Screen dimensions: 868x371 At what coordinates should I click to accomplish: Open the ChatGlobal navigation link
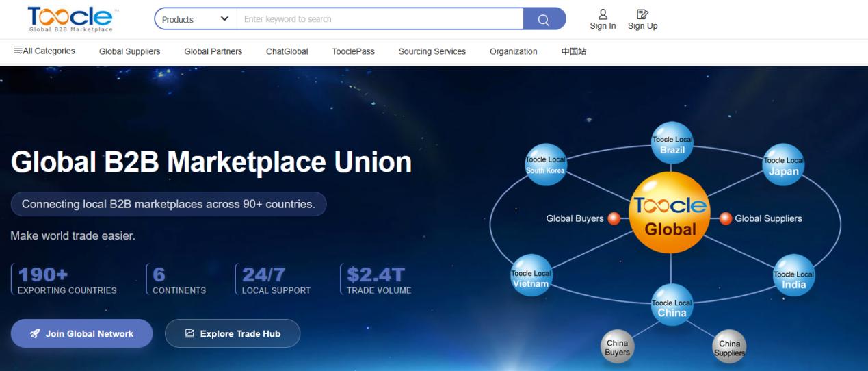click(x=287, y=51)
